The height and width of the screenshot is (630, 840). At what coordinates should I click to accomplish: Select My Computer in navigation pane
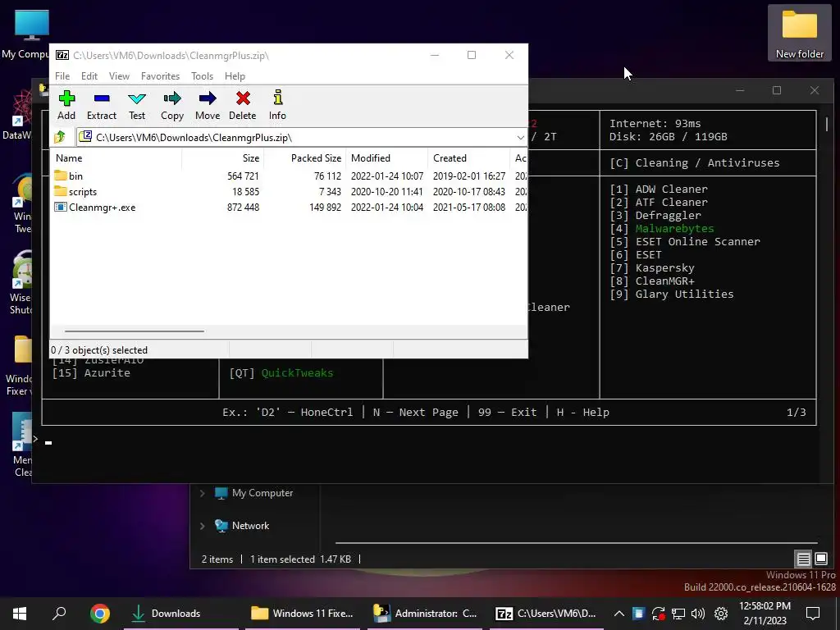(x=262, y=493)
